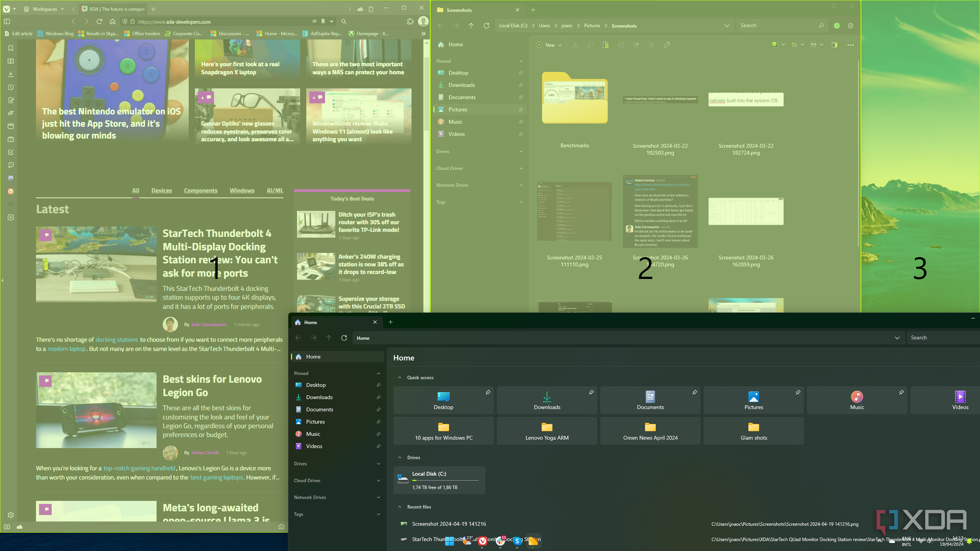Open the StarTech Thunderbolt 4 review headline
This screenshot has height=551, width=980.
pyautogui.click(x=220, y=253)
